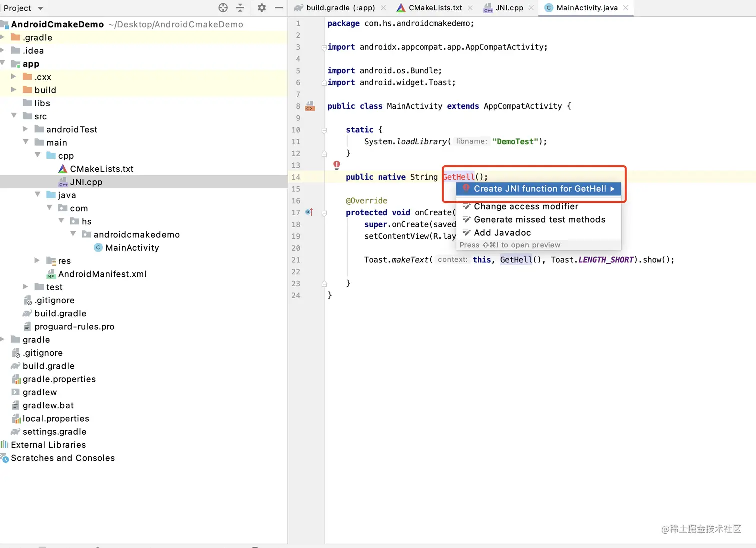
Task: Hide the Project panel with minus icon
Action: tap(279, 8)
